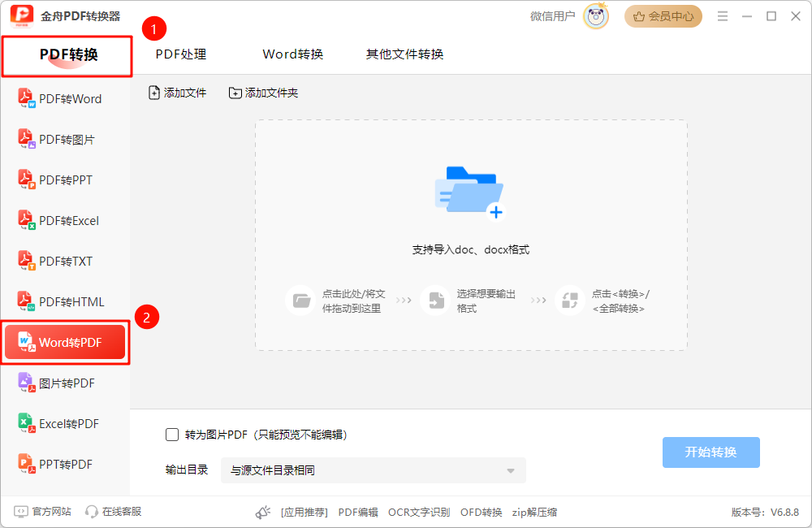Select 图片转PDF in the sidebar
This screenshot has height=528, width=812.
65,383
